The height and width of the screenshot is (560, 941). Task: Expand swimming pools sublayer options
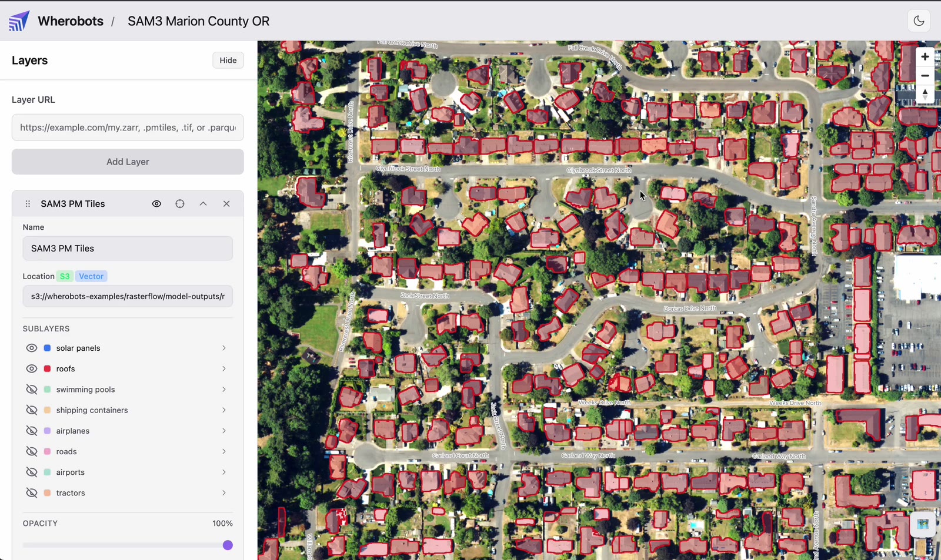(x=224, y=389)
